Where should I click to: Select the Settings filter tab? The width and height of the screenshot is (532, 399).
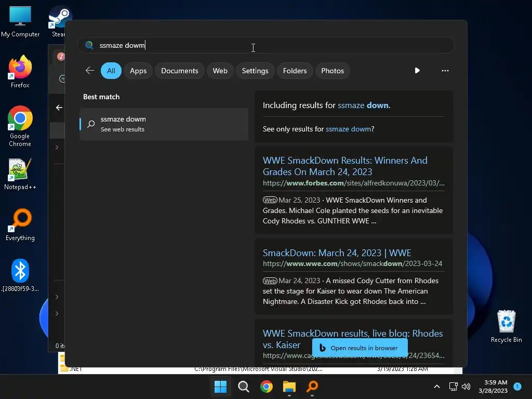coord(255,71)
